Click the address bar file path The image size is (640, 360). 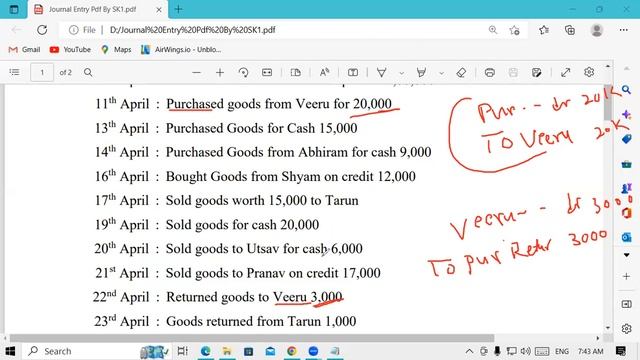pyautogui.click(x=193, y=30)
